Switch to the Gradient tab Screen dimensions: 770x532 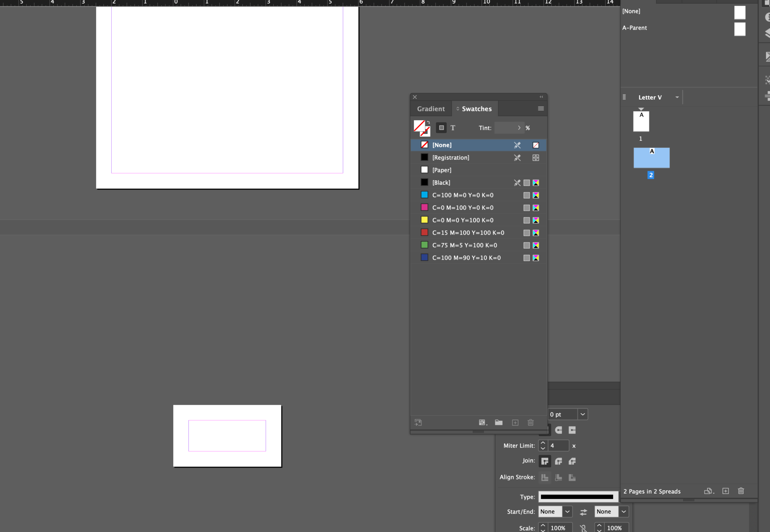click(x=430, y=109)
